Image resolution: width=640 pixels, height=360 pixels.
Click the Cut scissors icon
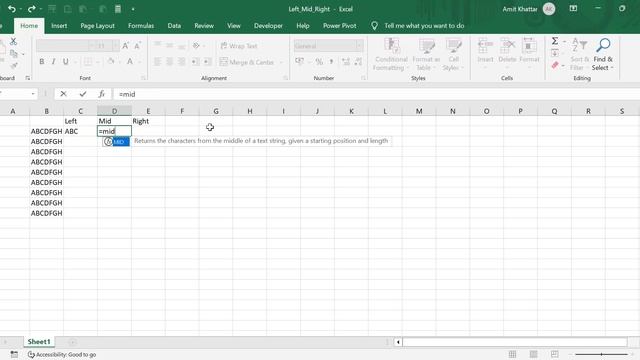pos(13,41)
